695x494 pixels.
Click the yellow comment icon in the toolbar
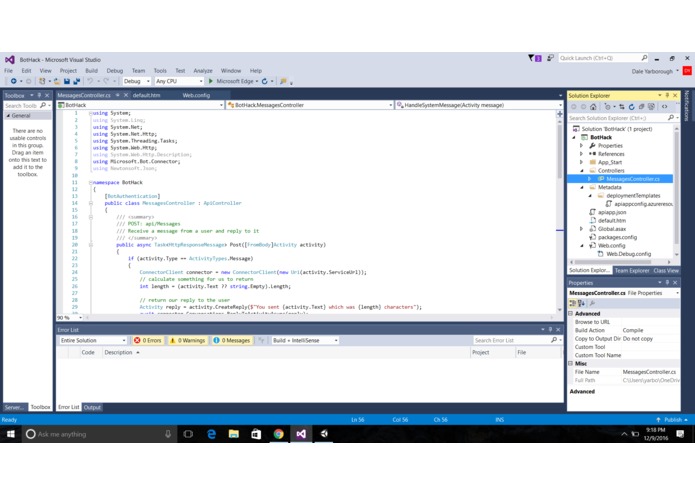(283, 82)
